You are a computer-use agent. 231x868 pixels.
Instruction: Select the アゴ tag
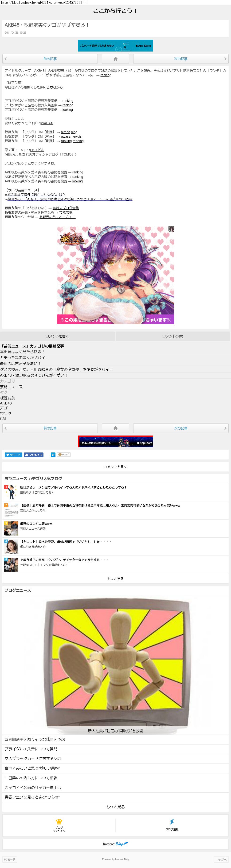[x=4, y=408]
